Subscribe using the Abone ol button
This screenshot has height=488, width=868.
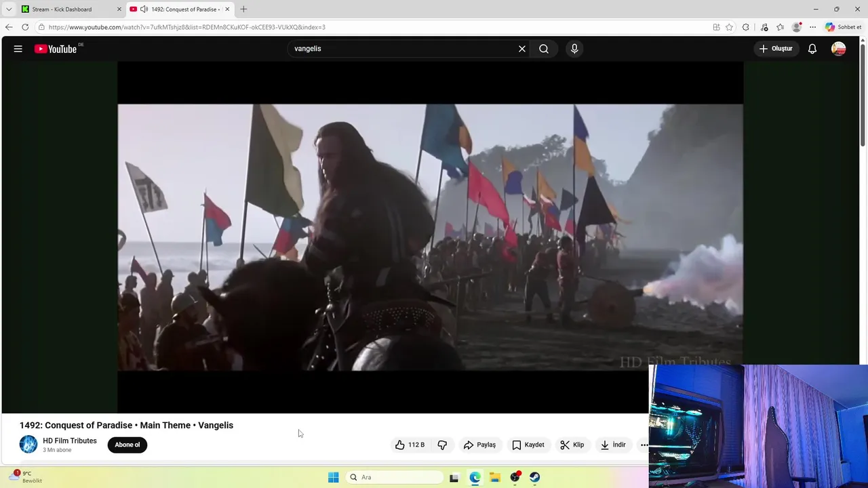127,445
